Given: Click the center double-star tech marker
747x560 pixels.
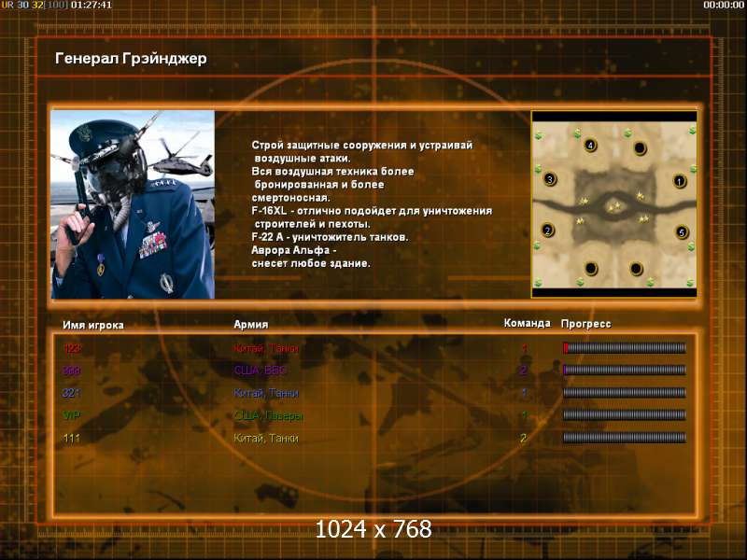Looking at the screenshot, I should (x=614, y=206).
